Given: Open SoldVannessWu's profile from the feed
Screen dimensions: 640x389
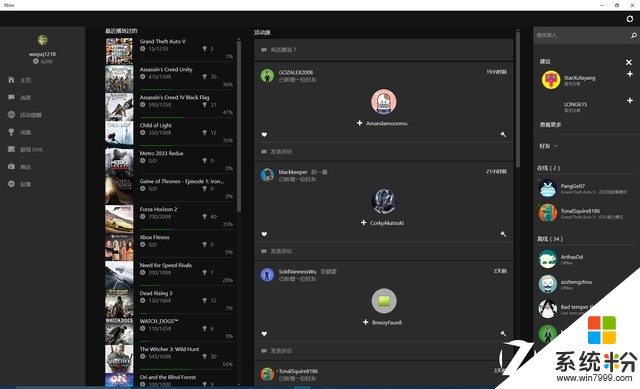Looking at the screenshot, I should (297, 271).
